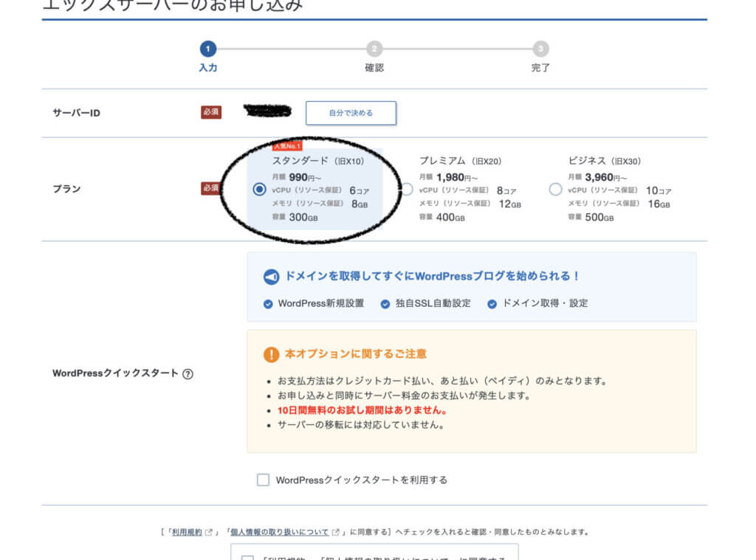The height and width of the screenshot is (560, 756).
Task: Click the step 3 完了 circle
Action: pyautogui.click(x=540, y=49)
